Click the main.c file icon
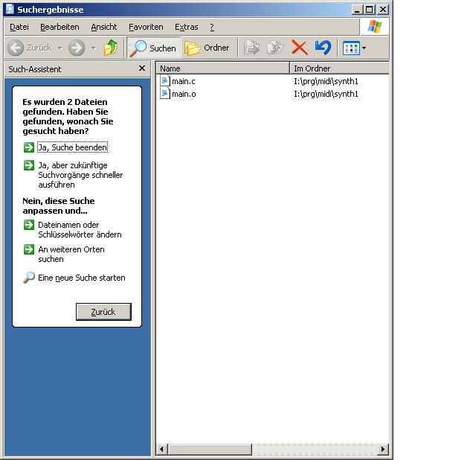476x460 pixels. click(165, 81)
